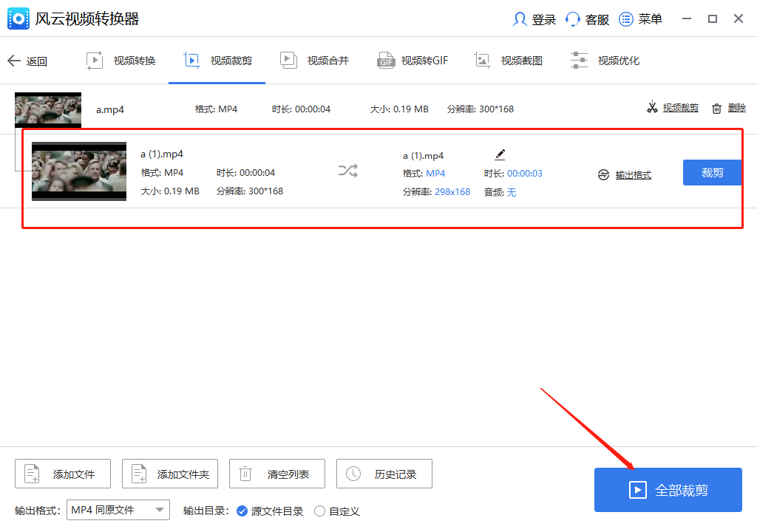757x532 pixels.
Task: Open the 视频合并 tab
Action: click(314, 61)
